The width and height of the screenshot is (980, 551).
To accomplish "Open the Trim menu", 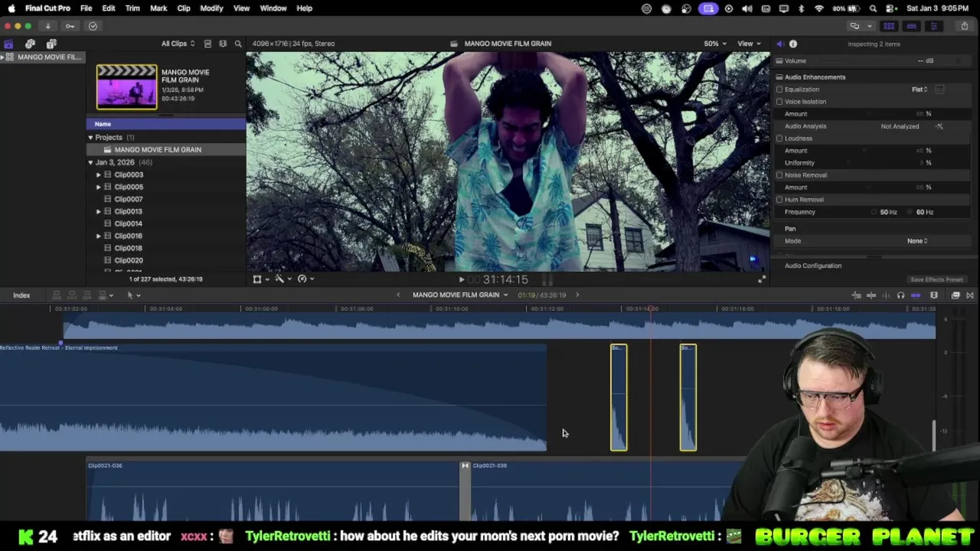I will point(132,8).
